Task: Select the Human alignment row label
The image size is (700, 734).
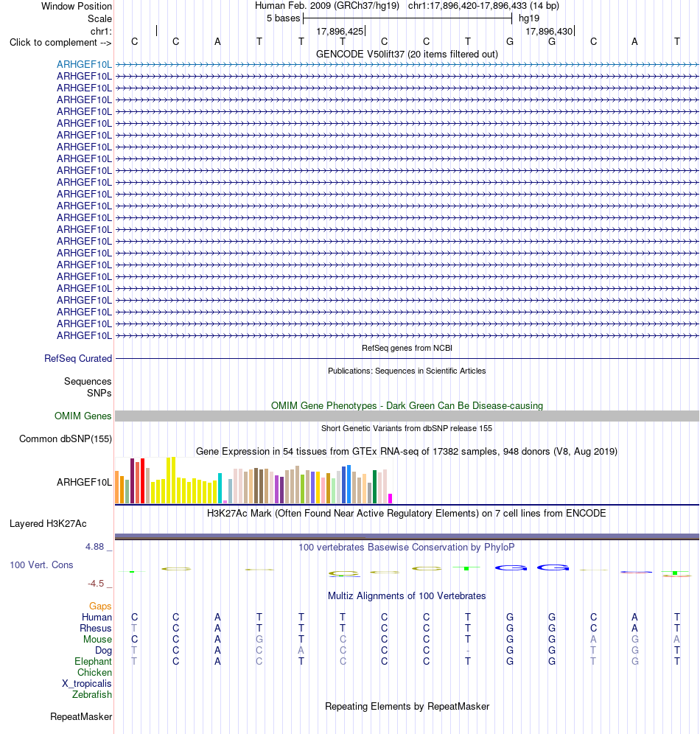Action: tap(97, 618)
